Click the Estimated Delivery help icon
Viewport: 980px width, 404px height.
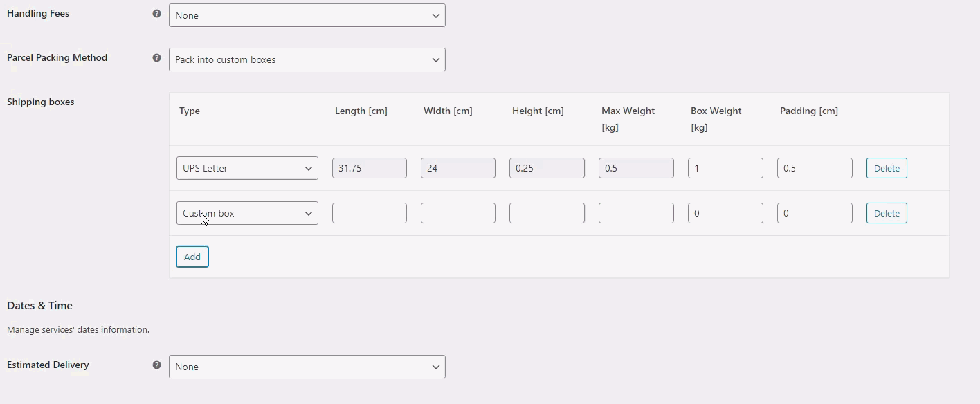(156, 365)
